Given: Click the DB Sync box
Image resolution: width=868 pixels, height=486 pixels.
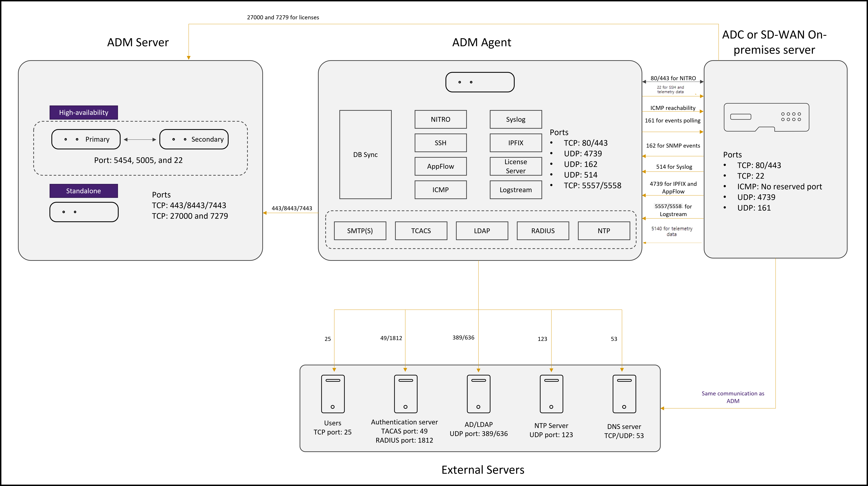Looking at the screenshot, I should pyautogui.click(x=365, y=155).
